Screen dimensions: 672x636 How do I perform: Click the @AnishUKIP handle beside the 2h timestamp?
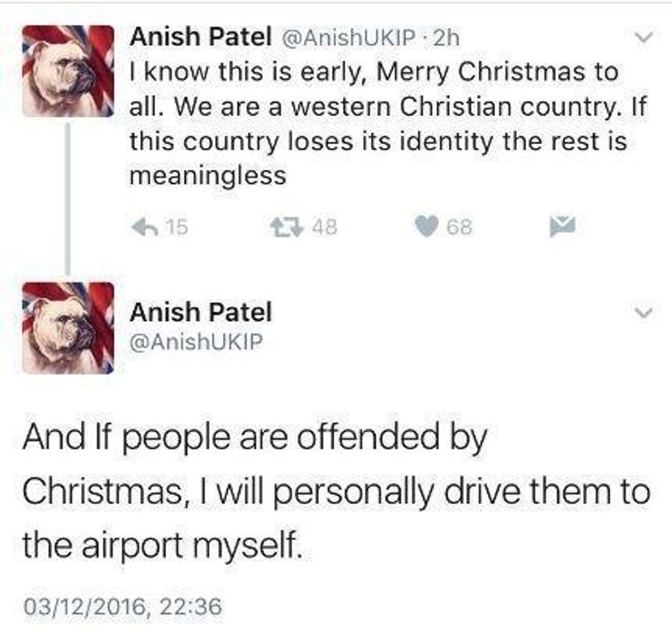pyautogui.click(x=351, y=39)
